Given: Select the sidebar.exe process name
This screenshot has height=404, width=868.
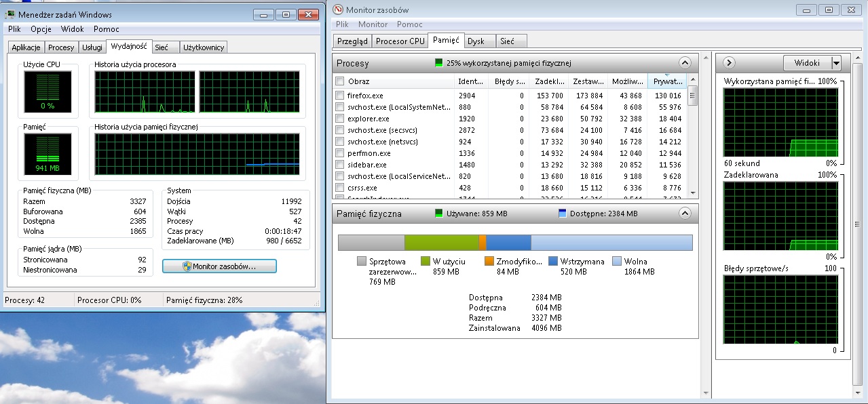Looking at the screenshot, I should point(366,165).
